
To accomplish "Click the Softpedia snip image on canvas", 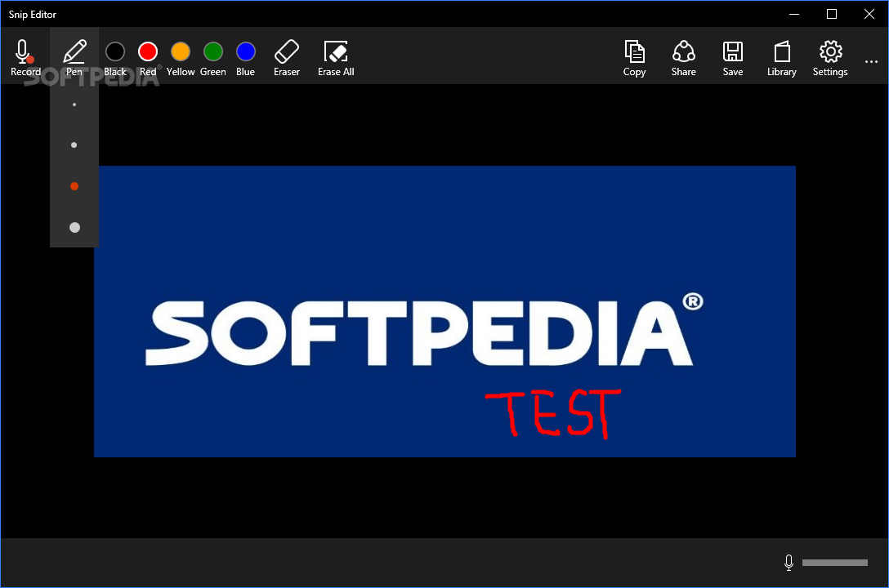I will point(444,311).
